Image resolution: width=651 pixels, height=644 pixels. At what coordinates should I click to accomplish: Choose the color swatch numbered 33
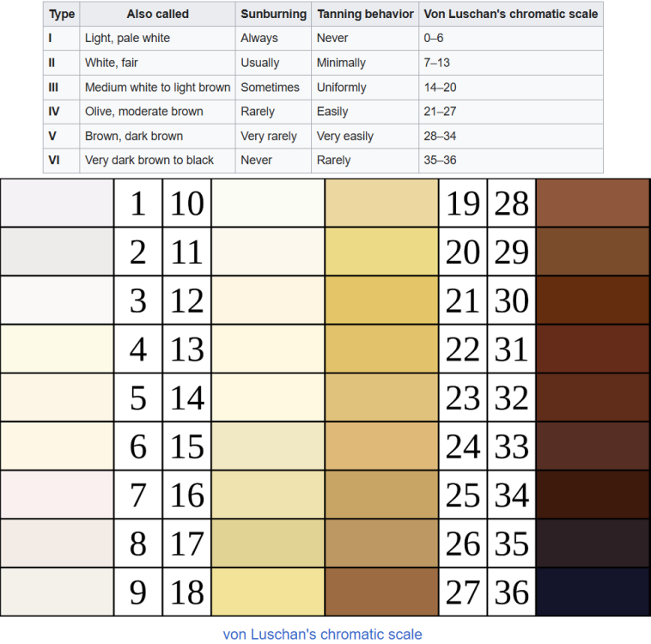[593, 446]
